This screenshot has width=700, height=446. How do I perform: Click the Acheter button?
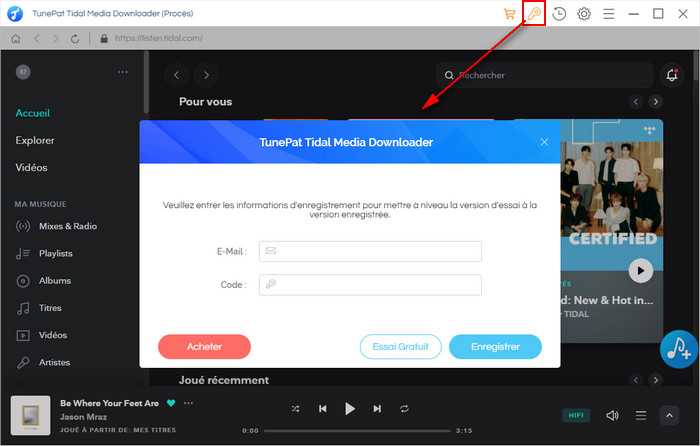[x=204, y=346]
